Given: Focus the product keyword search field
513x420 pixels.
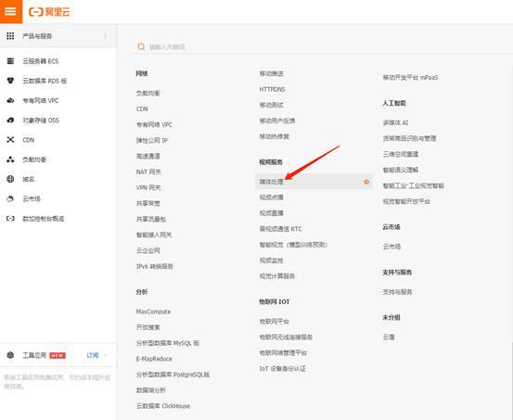Looking at the screenshot, I should (x=324, y=46).
